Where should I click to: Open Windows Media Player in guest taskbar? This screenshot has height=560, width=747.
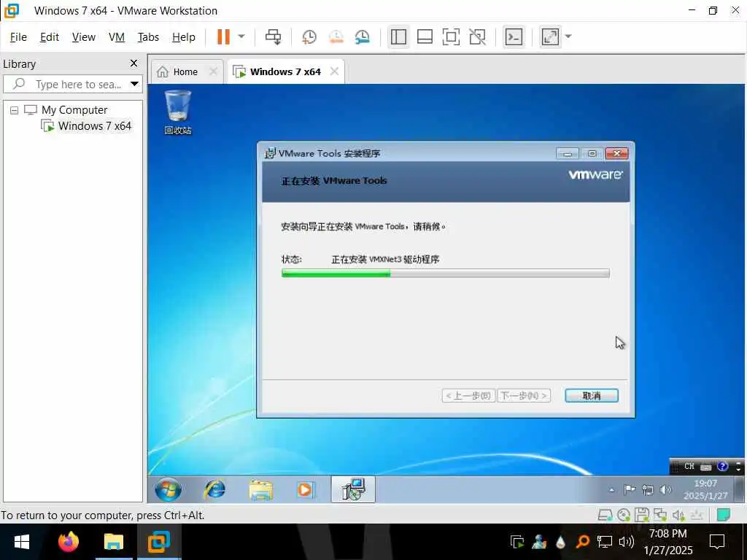click(305, 489)
